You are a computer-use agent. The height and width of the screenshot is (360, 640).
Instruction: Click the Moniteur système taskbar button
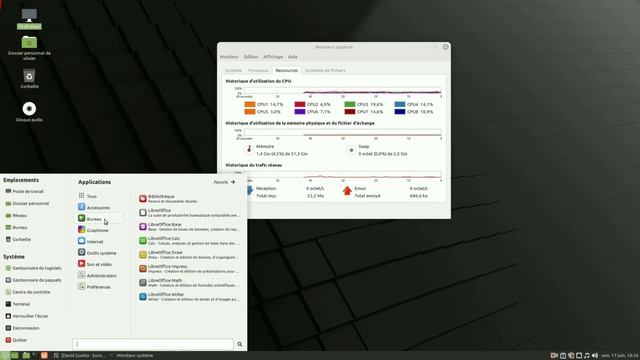coord(132,356)
